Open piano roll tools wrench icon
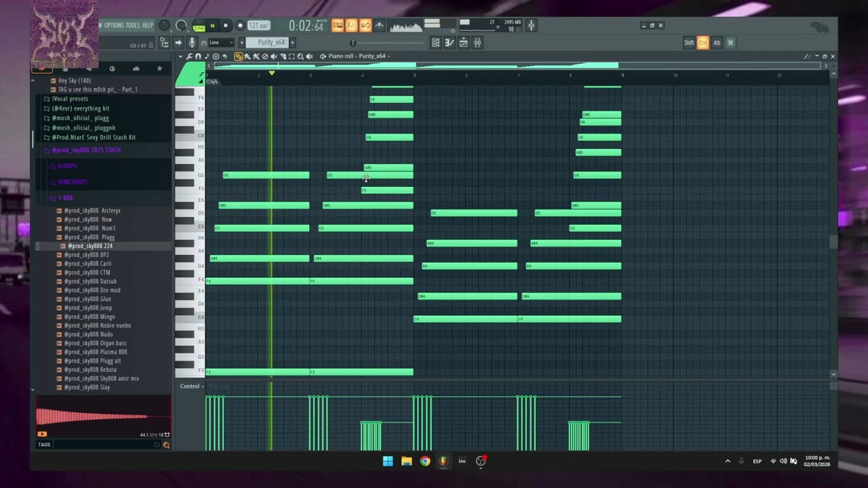Screen dimensions: 868x488 pyautogui.click(x=189, y=56)
